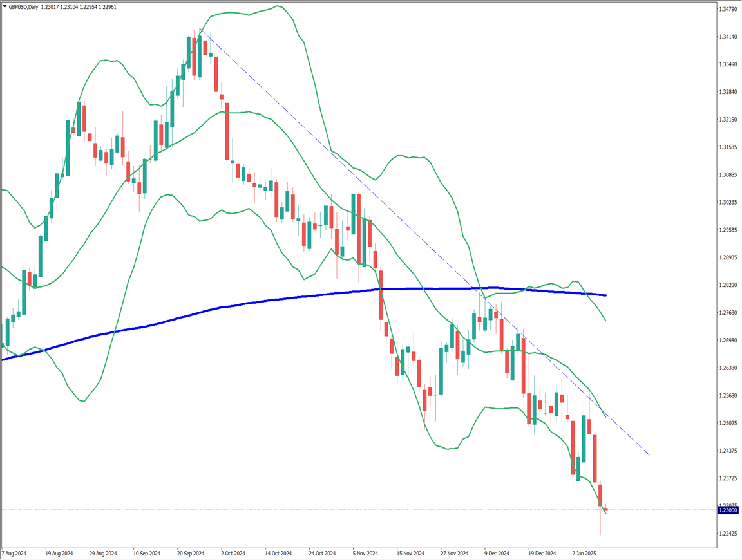Screen dimensions: 742x560
Task: Select the horizontal dash-dot line at 1.23000
Action: tap(322, 509)
